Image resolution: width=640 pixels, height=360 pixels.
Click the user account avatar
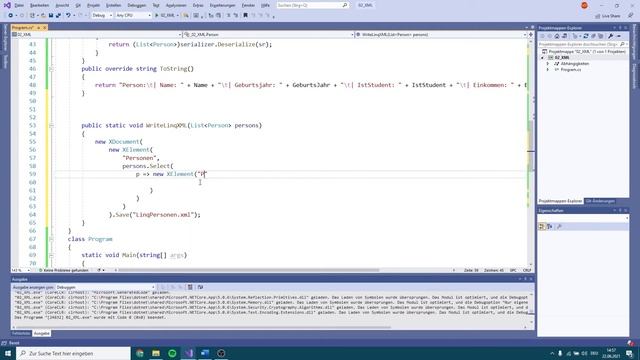pos(584,5)
